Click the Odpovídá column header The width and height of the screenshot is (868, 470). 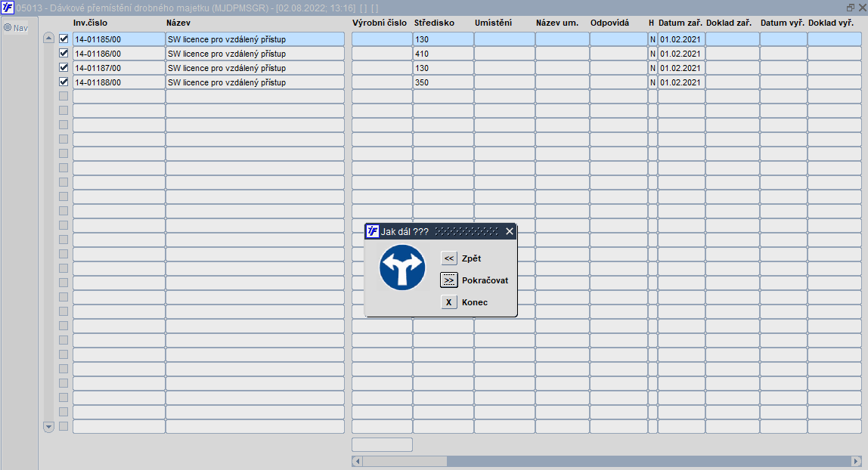[x=609, y=23]
